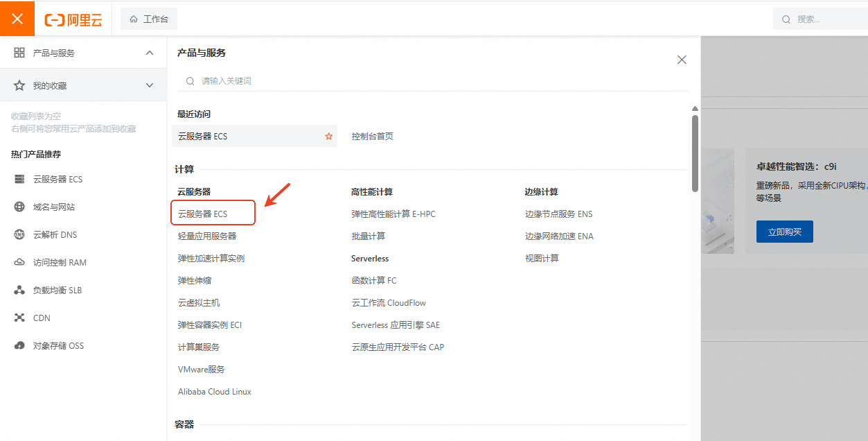Open Serverless 应用引擎 SAE

tap(396, 325)
